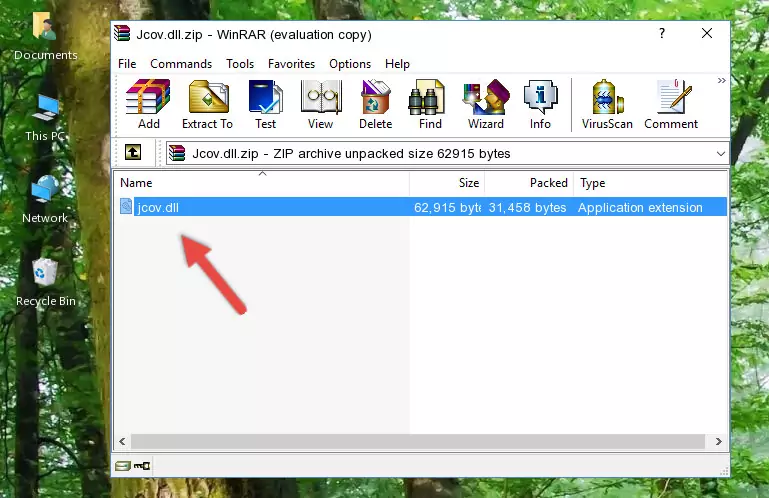Image resolution: width=769 pixels, height=498 pixels.
Task: Click the Add toolbar icon
Action: click(148, 105)
